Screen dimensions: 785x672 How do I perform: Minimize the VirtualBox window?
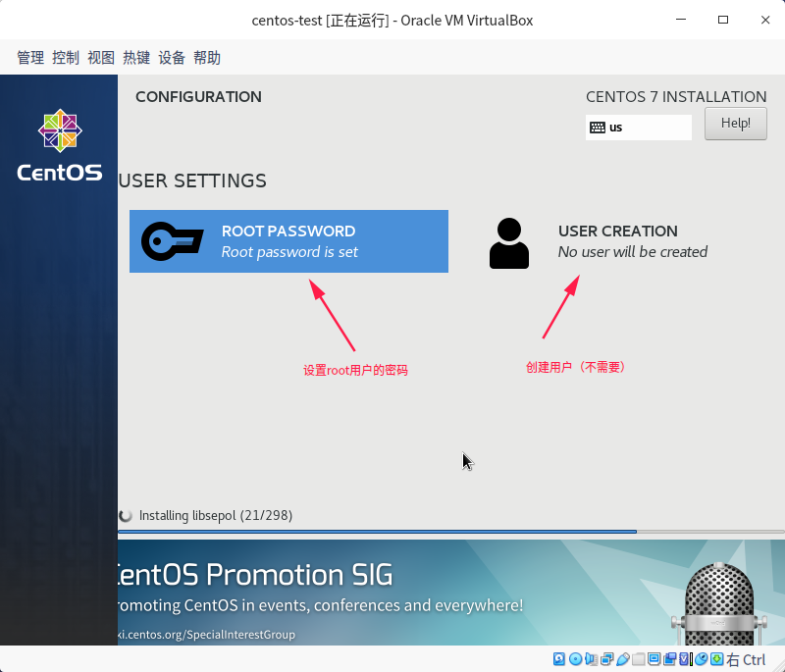(681, 20)
